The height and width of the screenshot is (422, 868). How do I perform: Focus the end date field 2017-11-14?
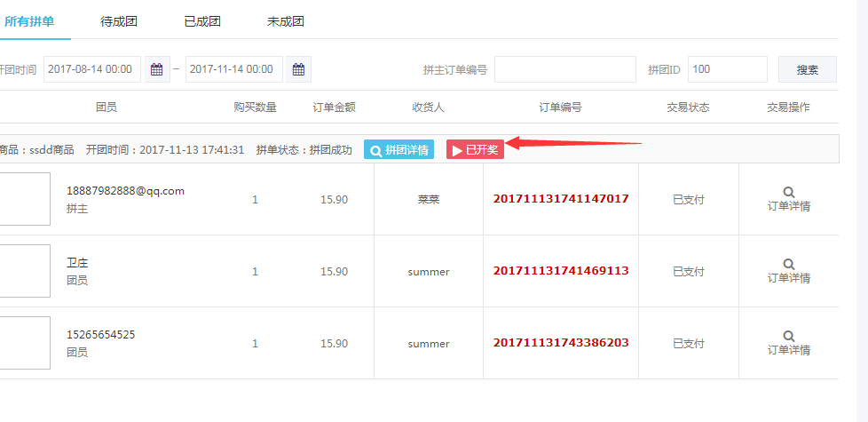click(233, 69)
